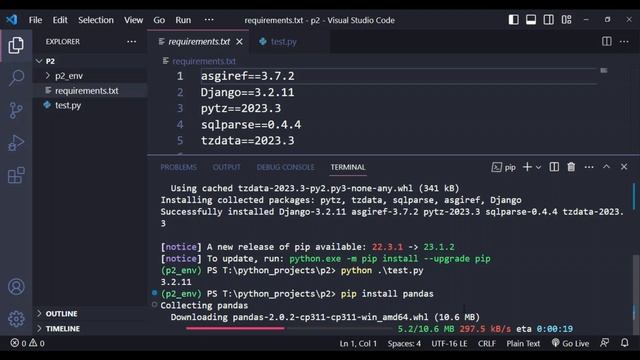This screenshot has height=360, width=640.
Task: Click the editor minimap
Action: click(604, 71)
